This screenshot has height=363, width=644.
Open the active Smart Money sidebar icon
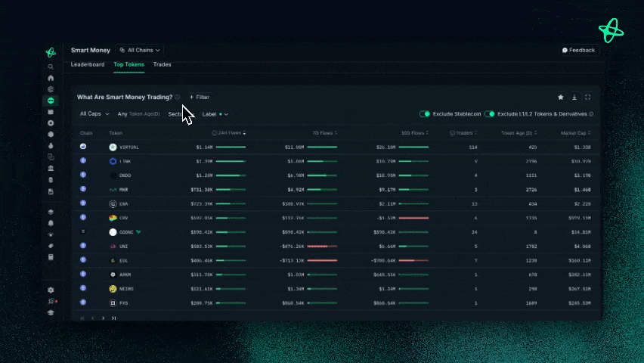click(51, 101)
